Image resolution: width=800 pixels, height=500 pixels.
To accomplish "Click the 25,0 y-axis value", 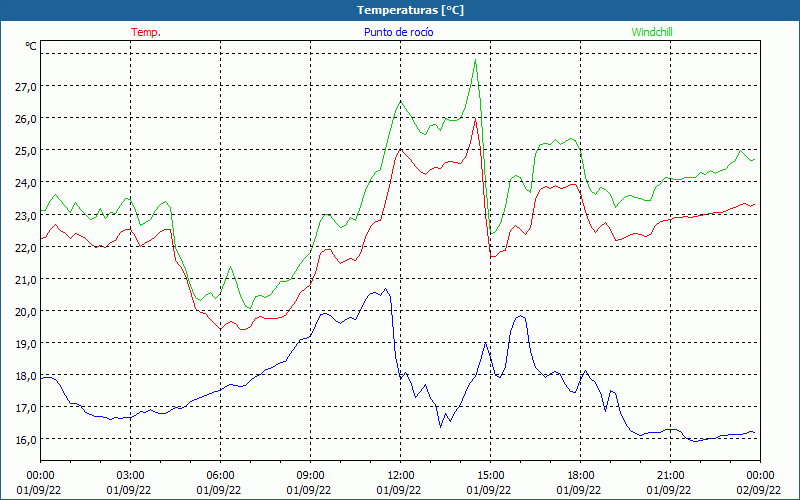I will pos(26,151).
